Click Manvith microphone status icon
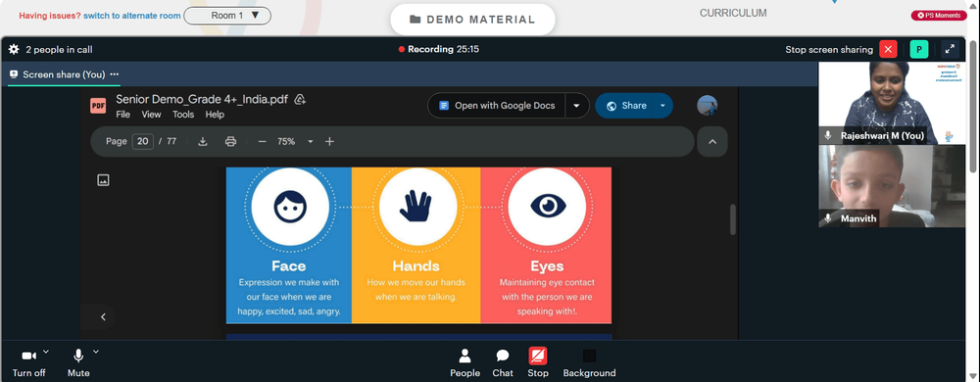The image size is (980, 382). pyautogui.click(x=828, y=218)
